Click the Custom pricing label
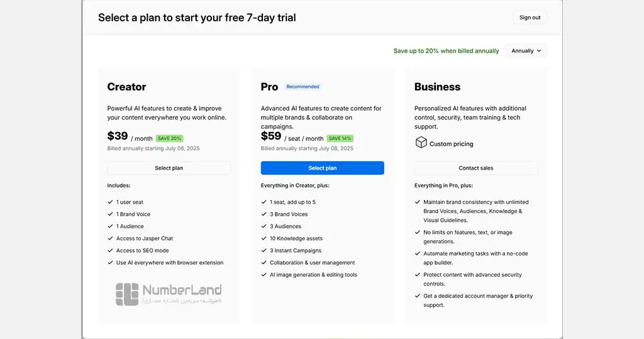This screenshot has width=644, height=339. (452, 144)
